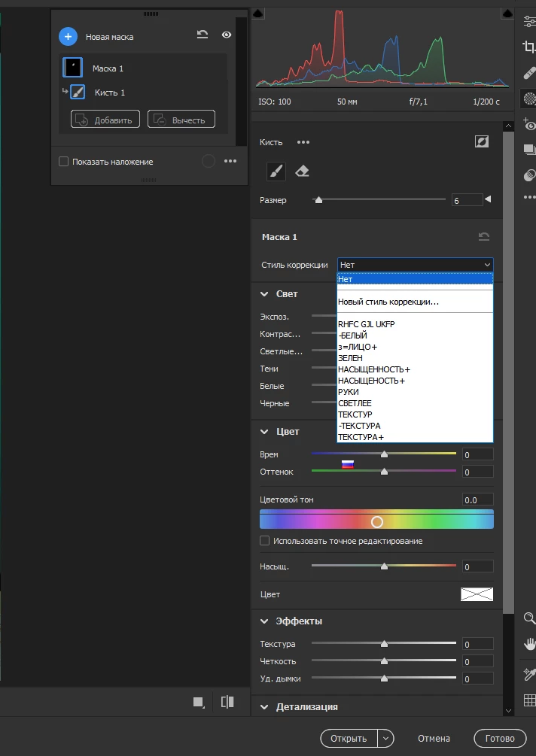Toggle the grid overlay icon

click(x=529, y=700)
